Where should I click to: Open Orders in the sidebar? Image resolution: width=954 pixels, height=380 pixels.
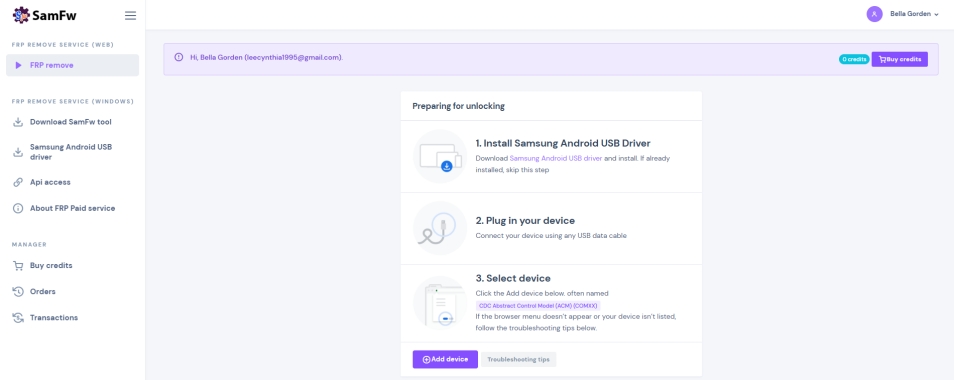[72, 291]
